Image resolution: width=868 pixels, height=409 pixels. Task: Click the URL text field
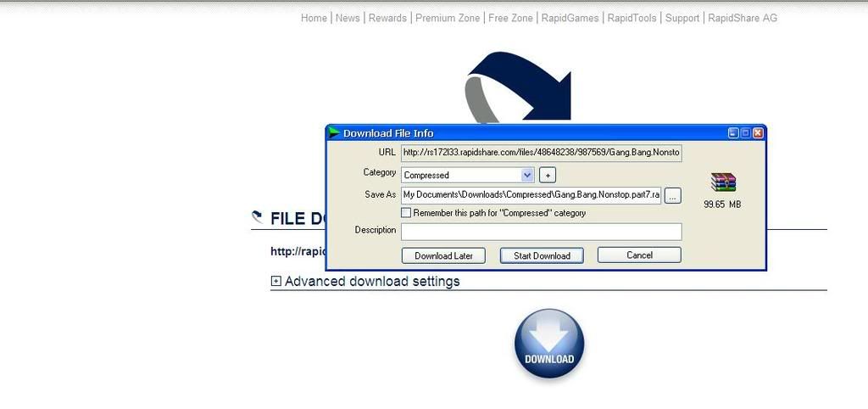542,153
